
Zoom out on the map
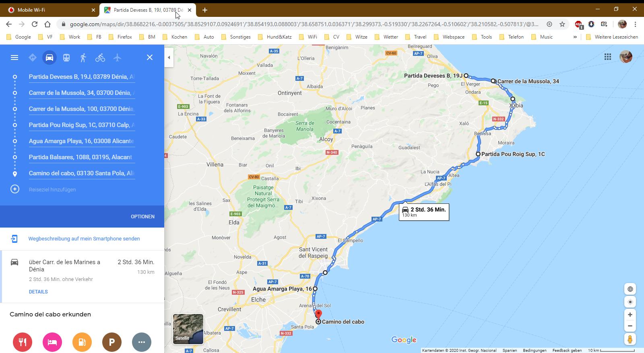pyautogui.click(x=630, y=326)
